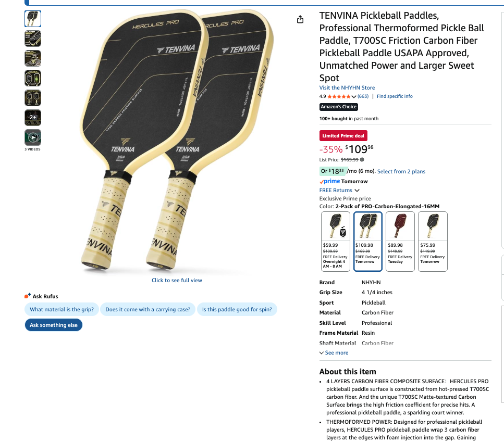Screen dimensions: 504x442
Task: Open Select from 2 plans link
Action: pos(401,171)
